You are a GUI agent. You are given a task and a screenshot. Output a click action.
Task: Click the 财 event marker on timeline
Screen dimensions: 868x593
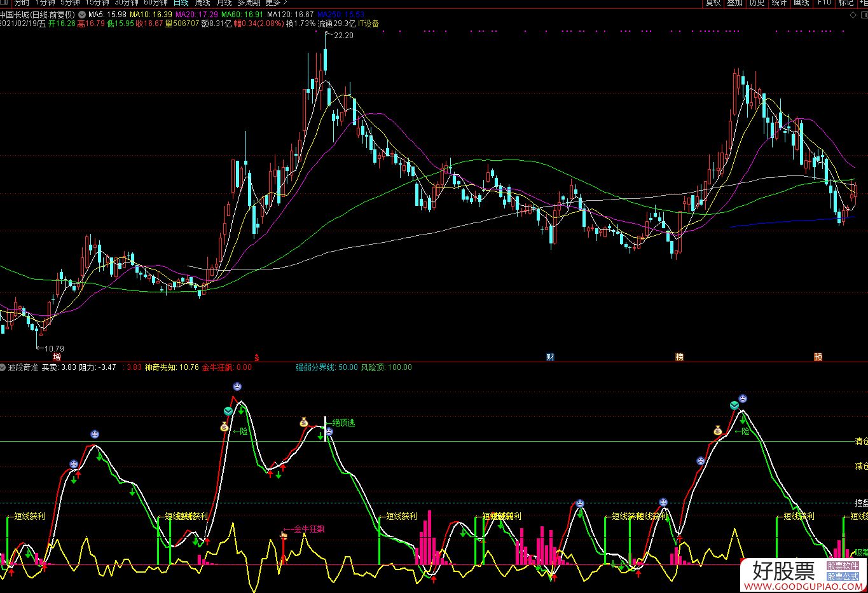(x=551, y=357)
